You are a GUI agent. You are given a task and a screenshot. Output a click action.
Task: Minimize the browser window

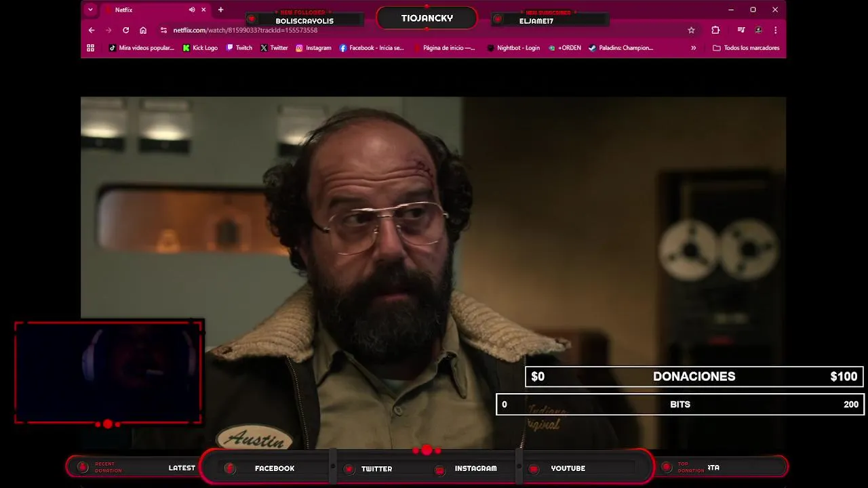pos(731,9)
